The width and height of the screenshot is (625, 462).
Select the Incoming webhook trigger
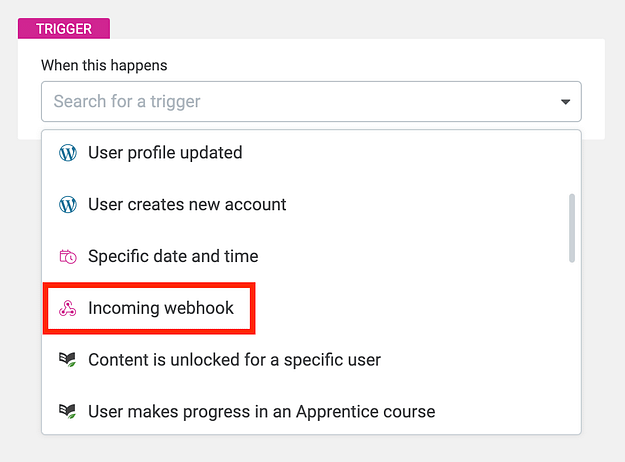(161, 308)
